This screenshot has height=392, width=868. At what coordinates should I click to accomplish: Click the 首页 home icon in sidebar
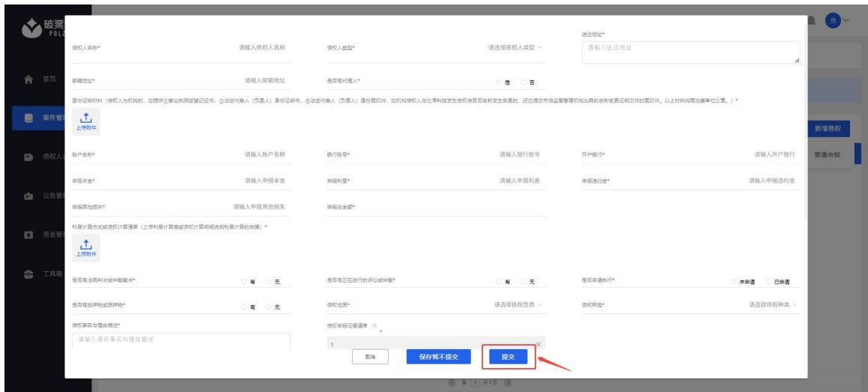(x=28, y=79)
